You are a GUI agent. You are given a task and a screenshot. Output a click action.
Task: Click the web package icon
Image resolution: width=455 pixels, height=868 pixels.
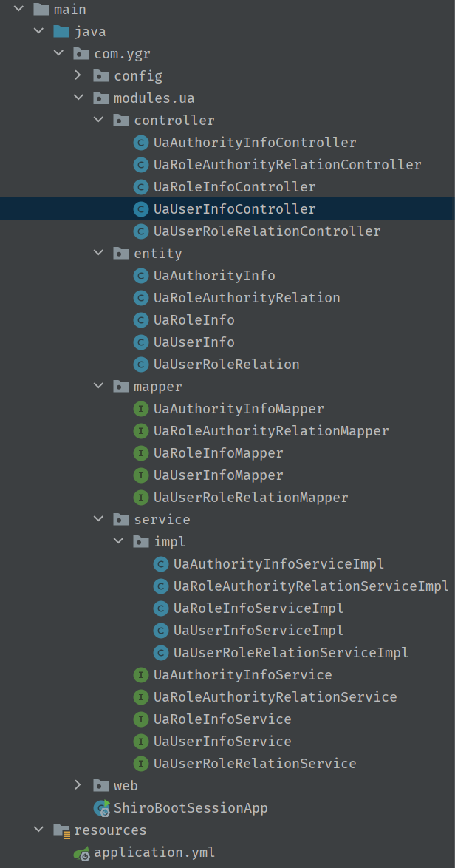pyautogui.click(x=101, y=785)
